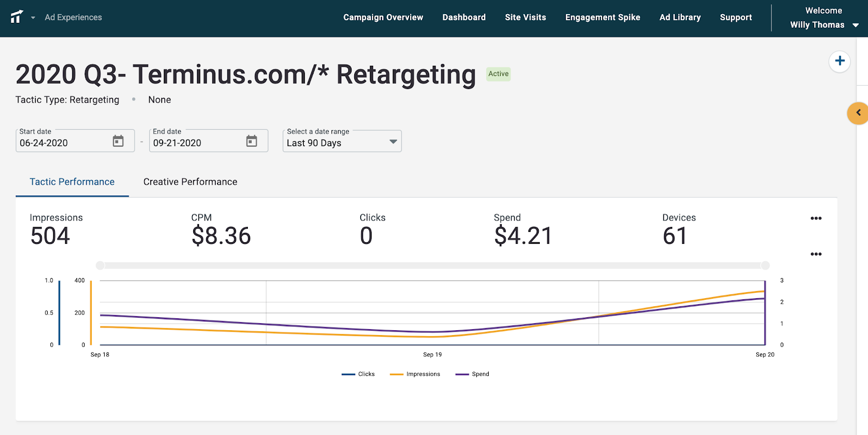The width and height of the screenshot is (868, 435).
Task: Expand the orange side panel chevron
Action: click(858, 113)
